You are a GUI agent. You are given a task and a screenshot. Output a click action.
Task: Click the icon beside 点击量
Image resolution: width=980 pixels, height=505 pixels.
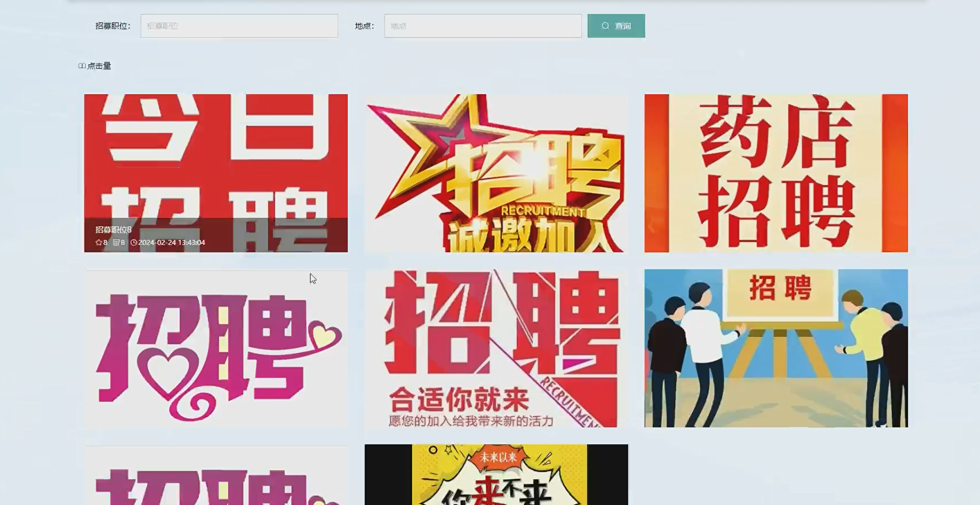point(82,66)
